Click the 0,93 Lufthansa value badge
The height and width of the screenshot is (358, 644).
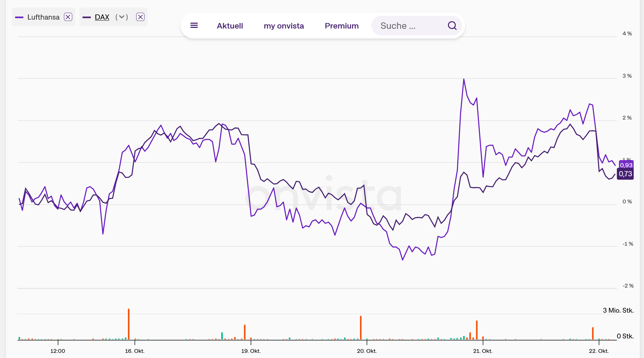626,165
